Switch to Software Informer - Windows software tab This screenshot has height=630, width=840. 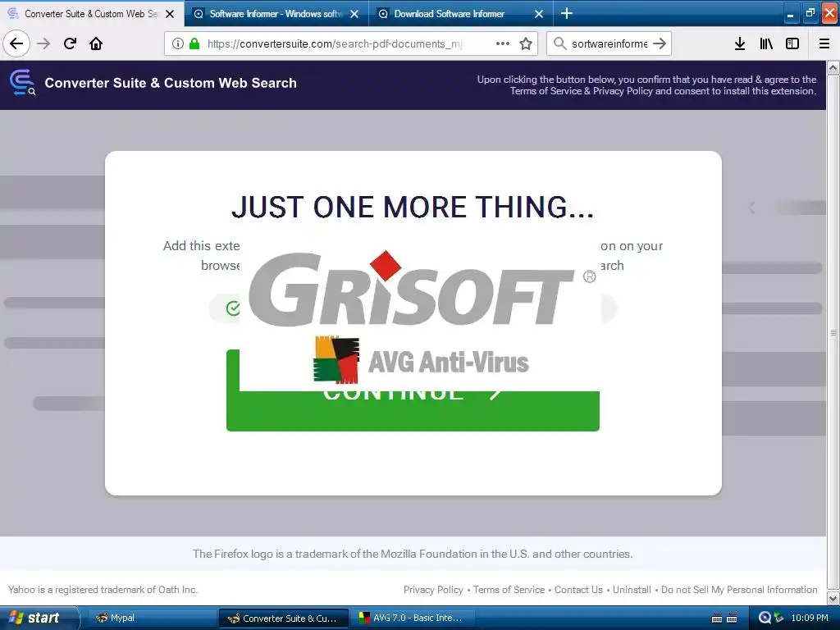[276, 14]
